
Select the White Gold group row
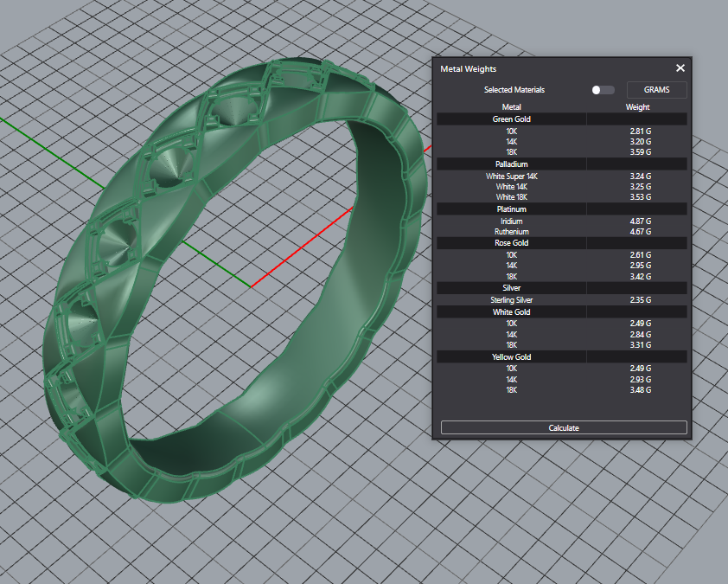pos(511,311)
